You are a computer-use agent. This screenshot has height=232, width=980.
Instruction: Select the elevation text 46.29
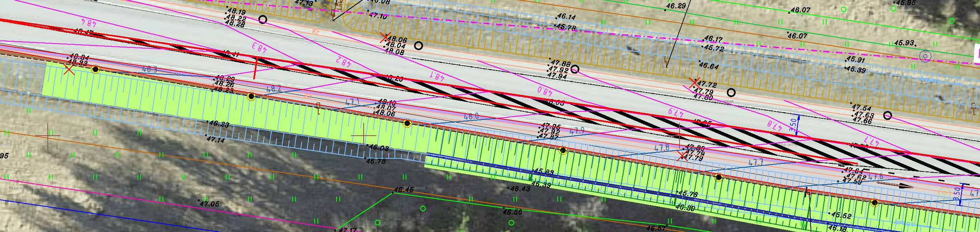point(676,6)
